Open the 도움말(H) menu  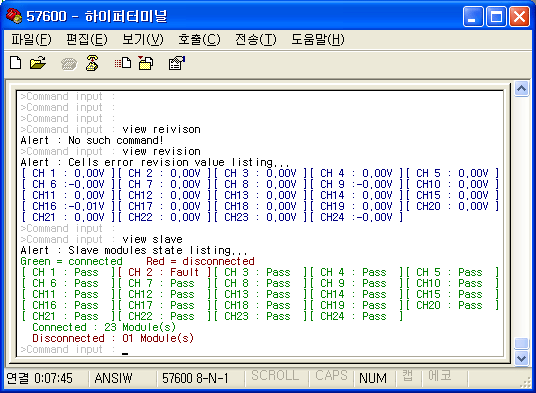318,40
